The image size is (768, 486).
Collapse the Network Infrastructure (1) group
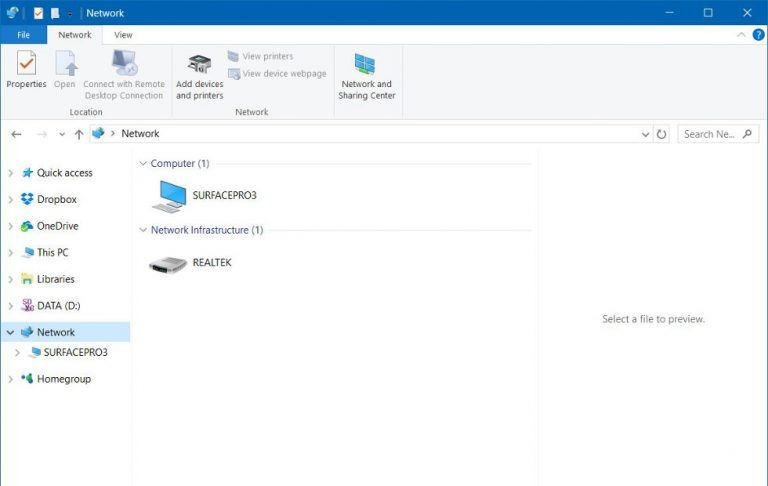(143, 230)
